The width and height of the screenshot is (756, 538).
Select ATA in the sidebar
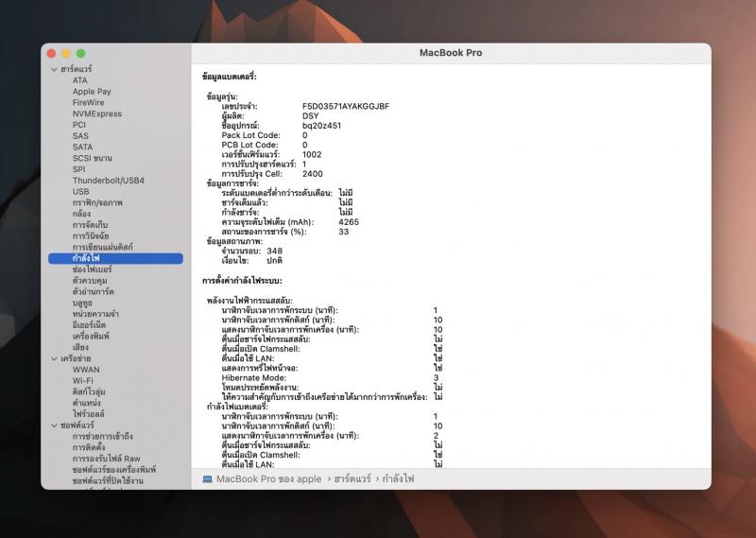click(x=80, y=80)
